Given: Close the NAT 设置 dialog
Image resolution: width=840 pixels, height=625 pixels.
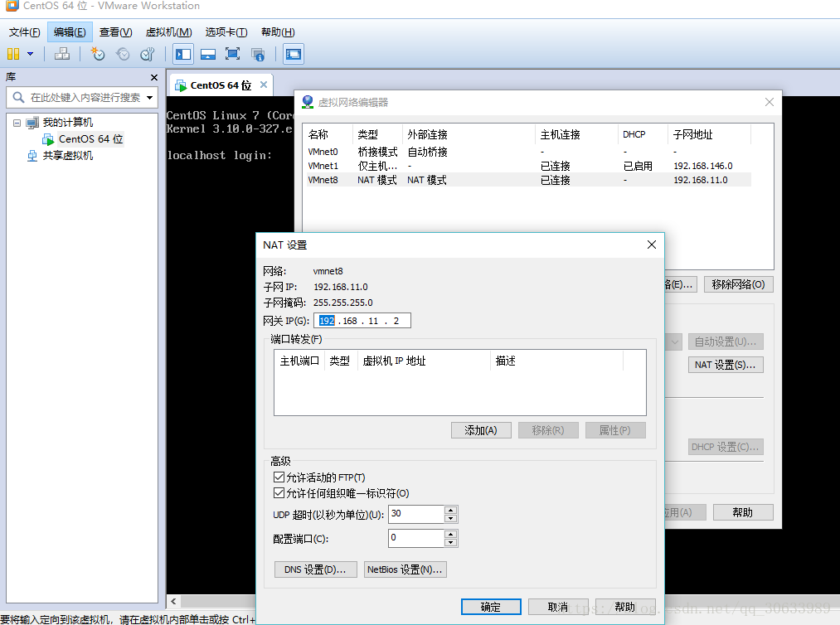Looking at the screenshot, I should (652, 245).
